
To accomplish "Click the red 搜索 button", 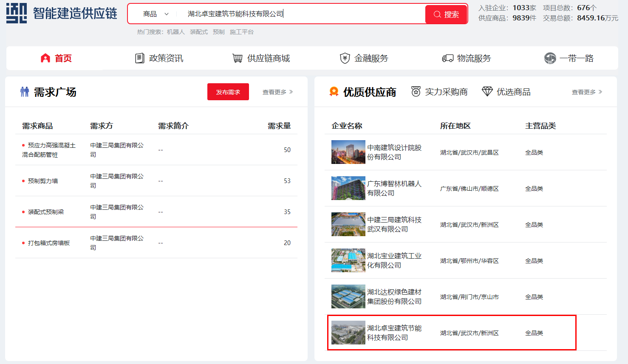I will pyautogui.click(x=446, y=14).
